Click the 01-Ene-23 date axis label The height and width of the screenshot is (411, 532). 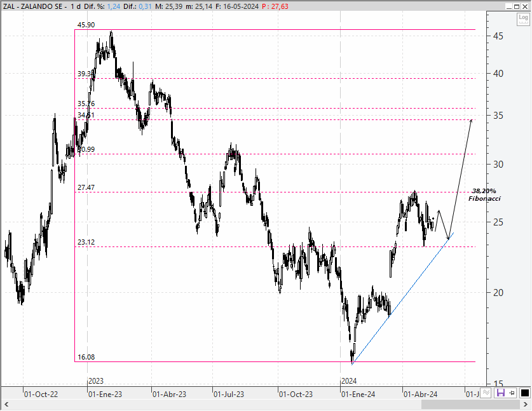tap(105, 394)
